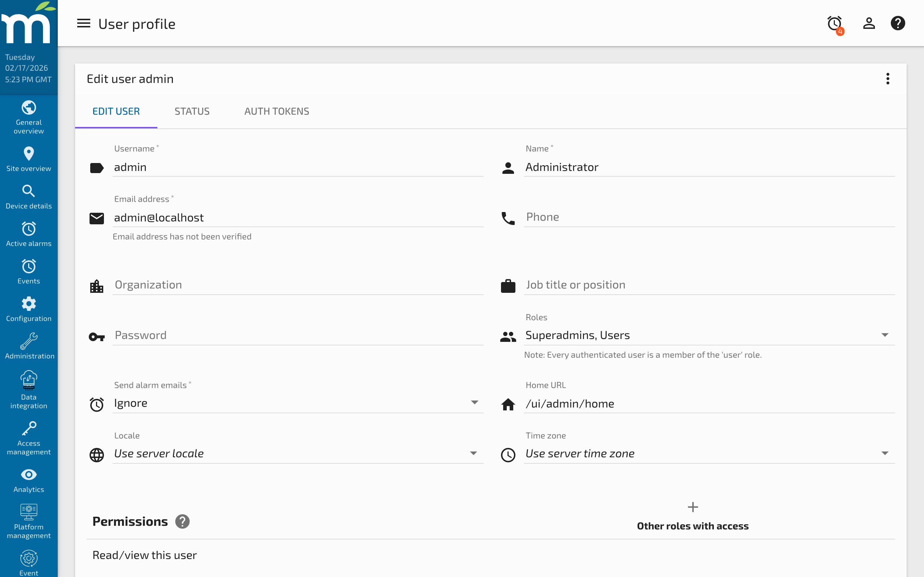Open the alarm notifications bell

point(834,23)
